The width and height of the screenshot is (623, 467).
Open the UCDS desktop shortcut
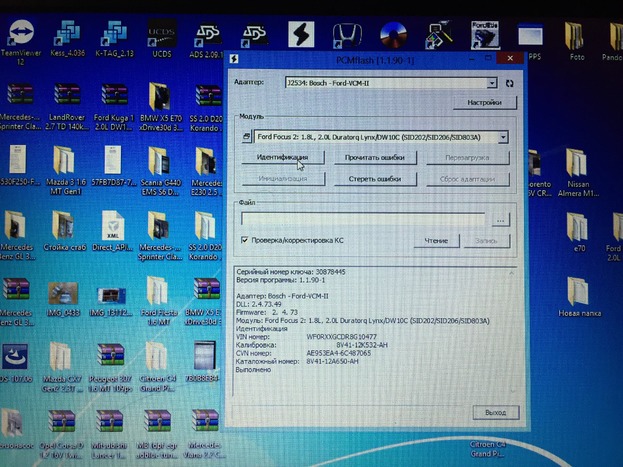(161, 40)
